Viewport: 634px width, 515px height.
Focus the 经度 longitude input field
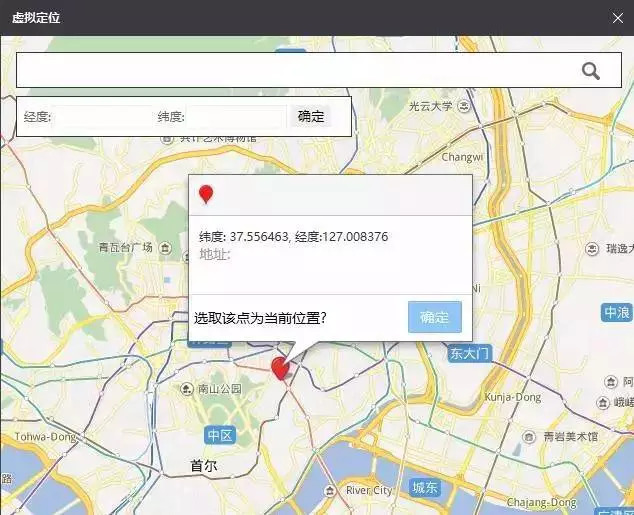(x=103, y=117)
